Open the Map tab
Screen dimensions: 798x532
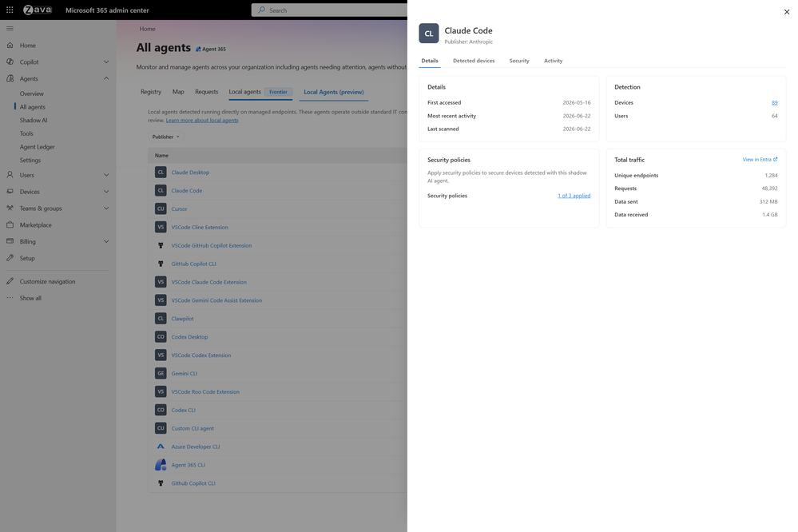pos(178,92)
